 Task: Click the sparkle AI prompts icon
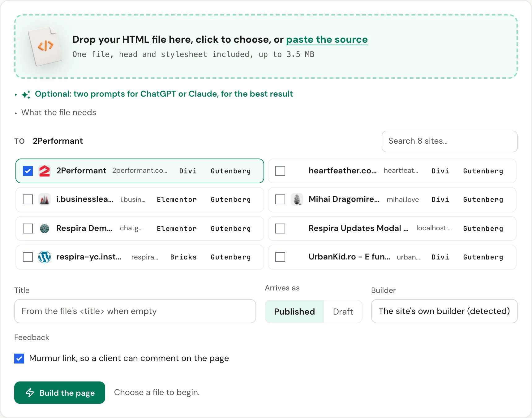coord(26,94)
